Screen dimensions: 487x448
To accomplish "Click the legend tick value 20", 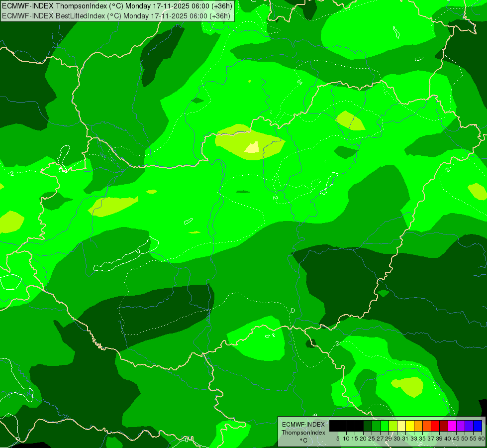I will click(x=363, y=439).
